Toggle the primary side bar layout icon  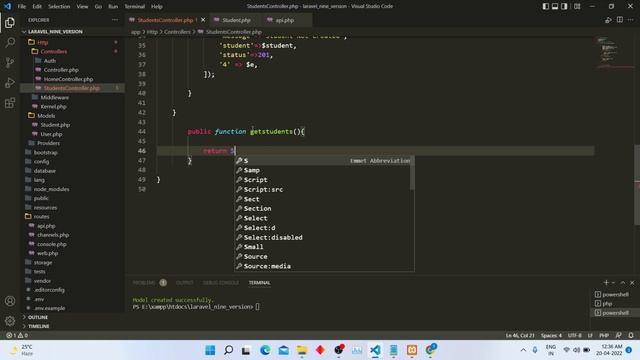click(x=546, y=6)
